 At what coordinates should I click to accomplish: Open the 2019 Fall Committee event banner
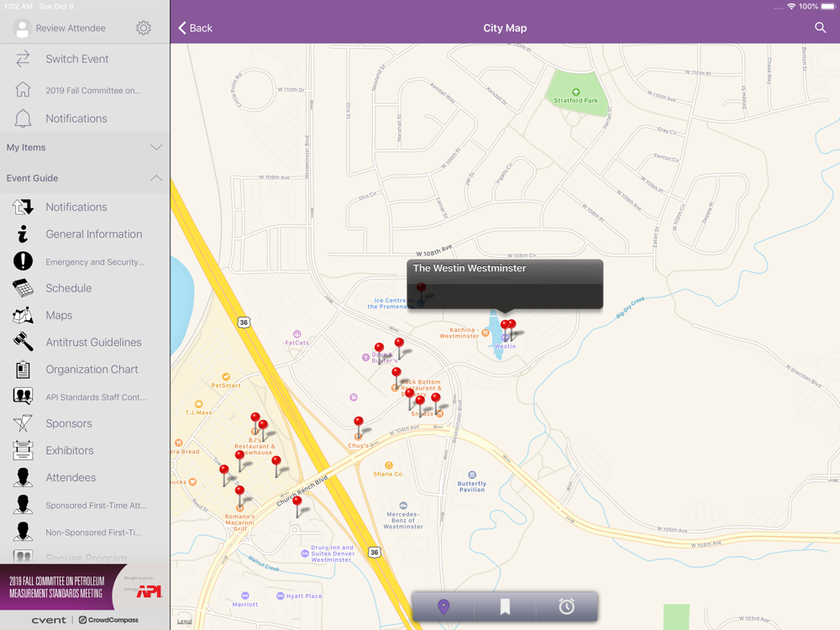coord(85,587)
